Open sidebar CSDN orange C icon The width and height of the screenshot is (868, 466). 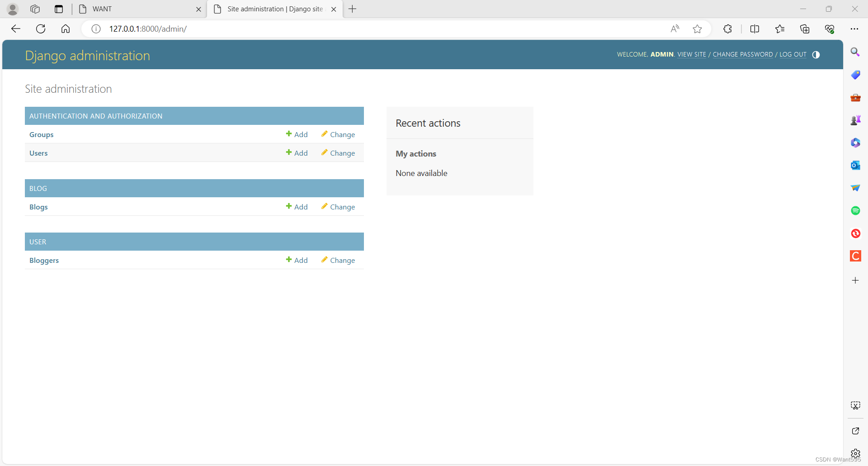tap(855, 256)
